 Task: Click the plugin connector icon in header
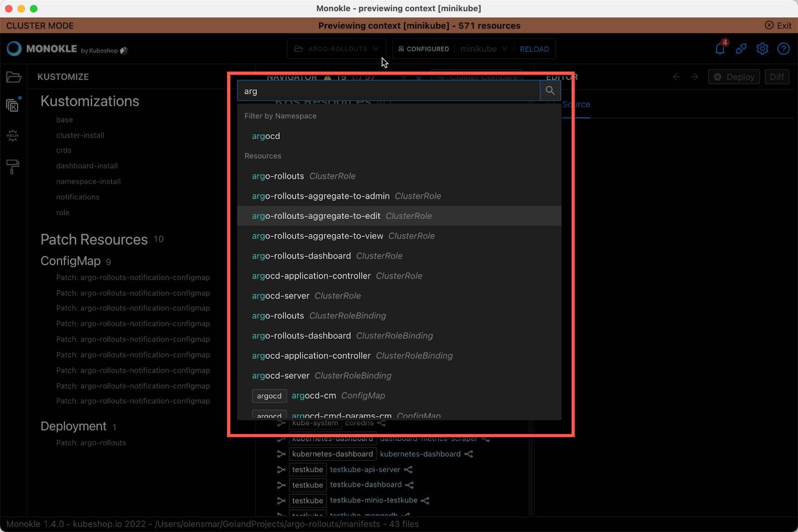click(741, 49)
